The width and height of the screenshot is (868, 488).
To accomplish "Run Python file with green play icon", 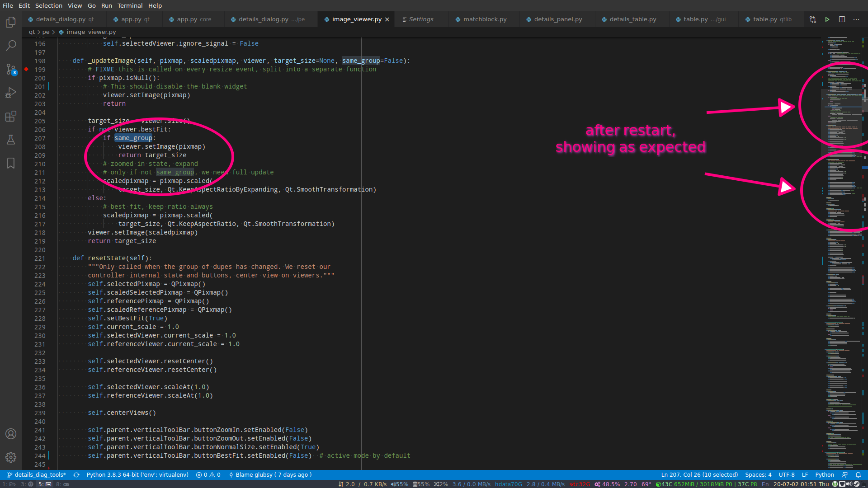I will (x=827, y=19).
